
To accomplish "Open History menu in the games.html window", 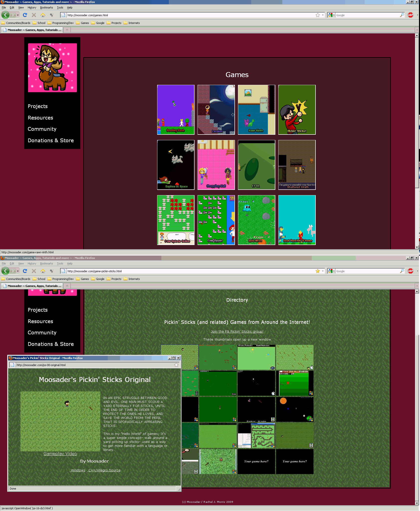I will pyautogui.click(x=32, y=7).
